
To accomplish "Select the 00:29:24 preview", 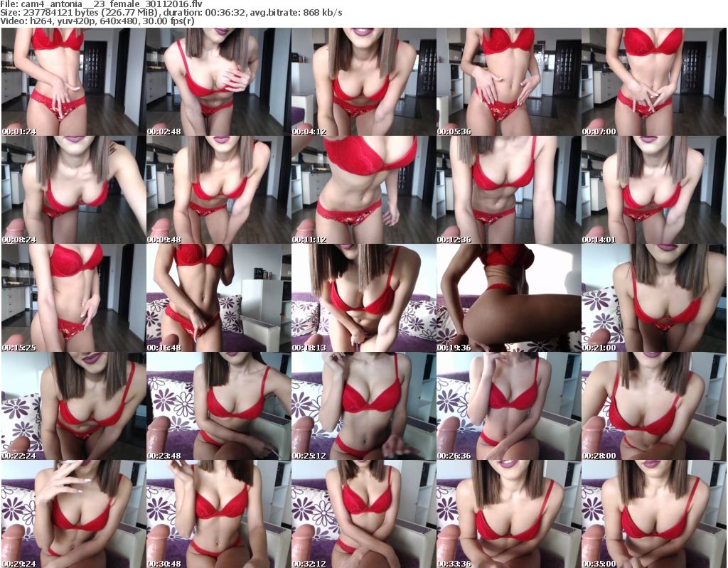I will [x=73, y=514].
